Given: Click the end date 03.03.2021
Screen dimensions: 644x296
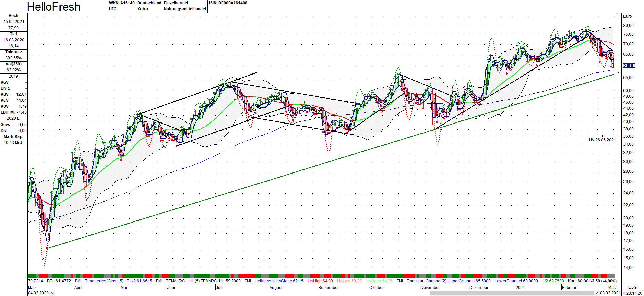Looking at the screenshot, I should click(610, 293).
